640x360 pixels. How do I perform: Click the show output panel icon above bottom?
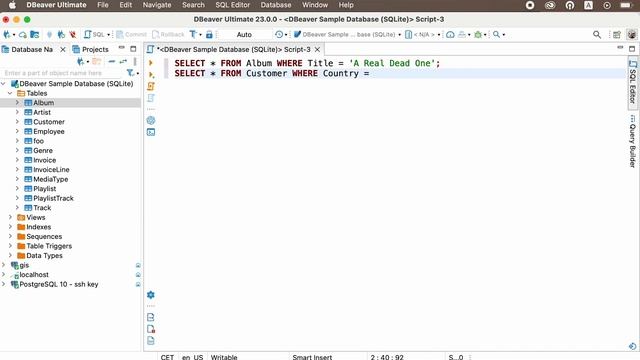[x=151, y=317]
